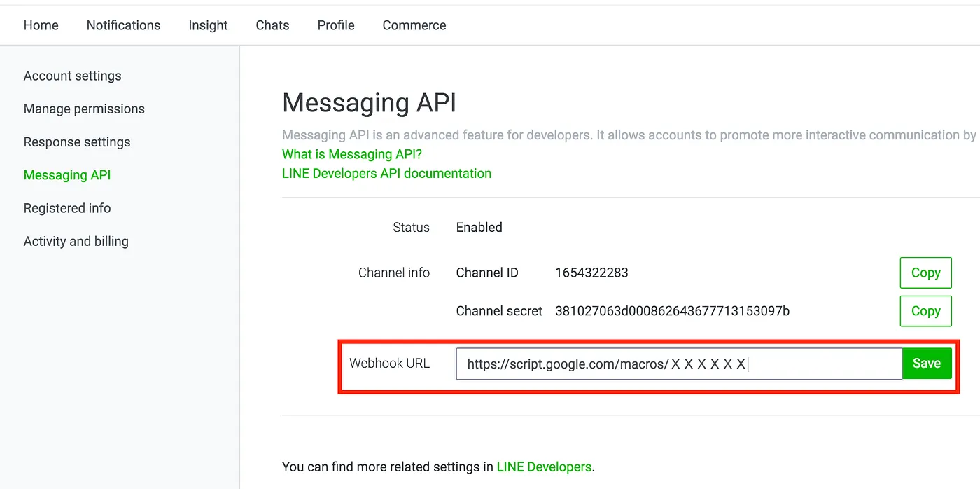Screen dimensions: 980x489
Task: Select the Channel ID value 1654322283
Action: [x=591, y=273]
